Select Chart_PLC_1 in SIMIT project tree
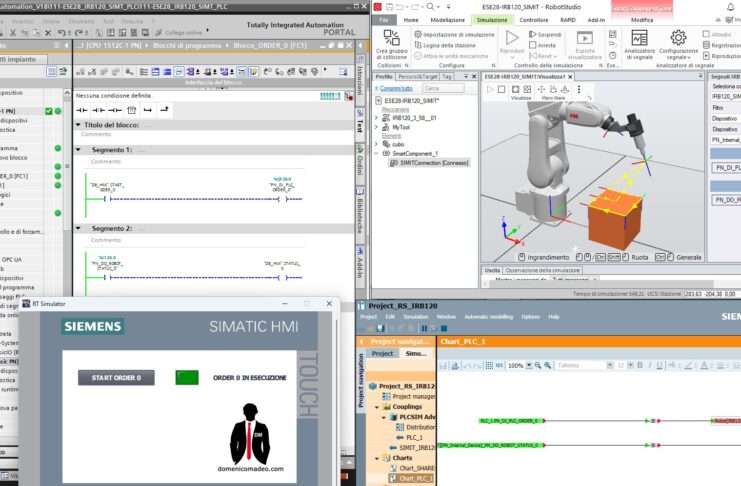This screenshot has width=741, height=486. (412, 478)
